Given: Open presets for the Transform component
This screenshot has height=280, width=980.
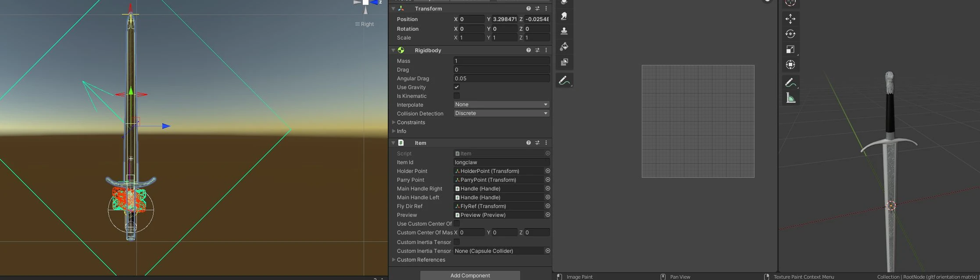Looking at the screenshot, I should (x=537, y=8).
